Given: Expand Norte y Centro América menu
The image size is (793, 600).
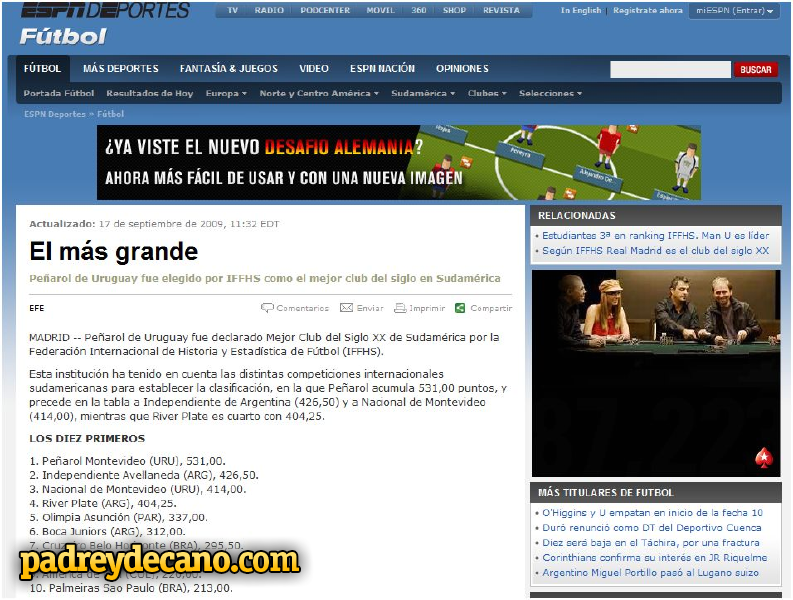Looking at the screenshot, I should [319, 93].
